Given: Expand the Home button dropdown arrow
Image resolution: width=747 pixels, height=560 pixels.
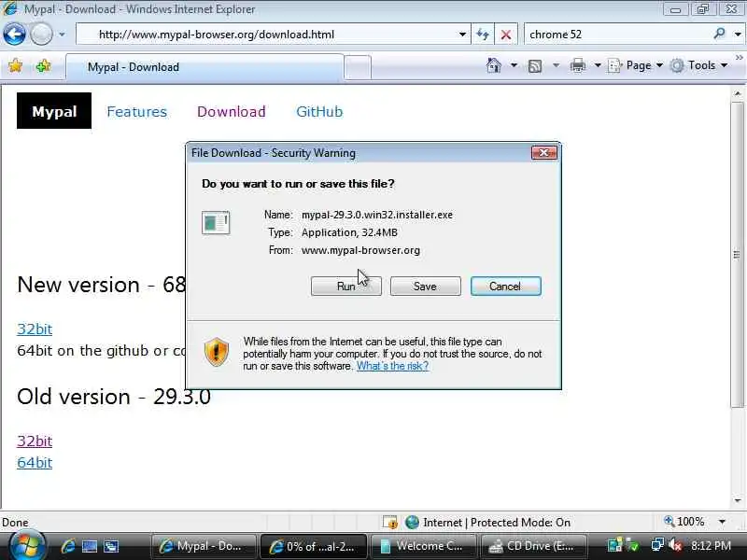Looking at the screenshot, I should pos(514,65).
